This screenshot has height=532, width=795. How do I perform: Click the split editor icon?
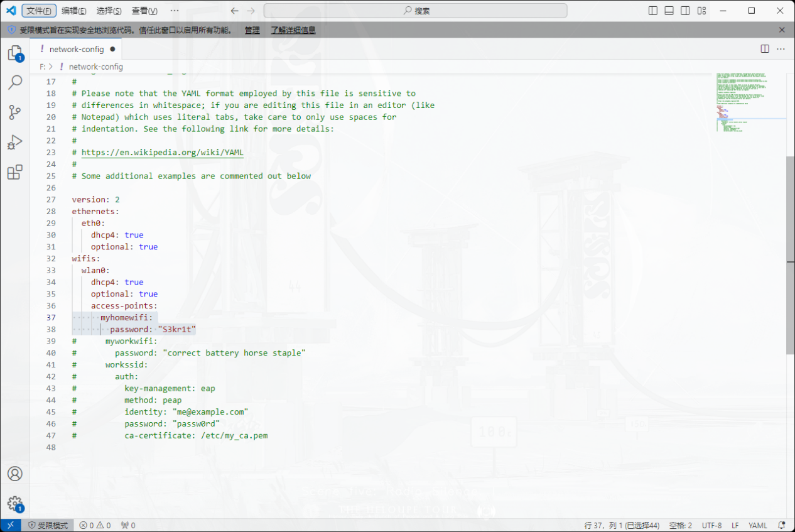[x=764, y=49]
